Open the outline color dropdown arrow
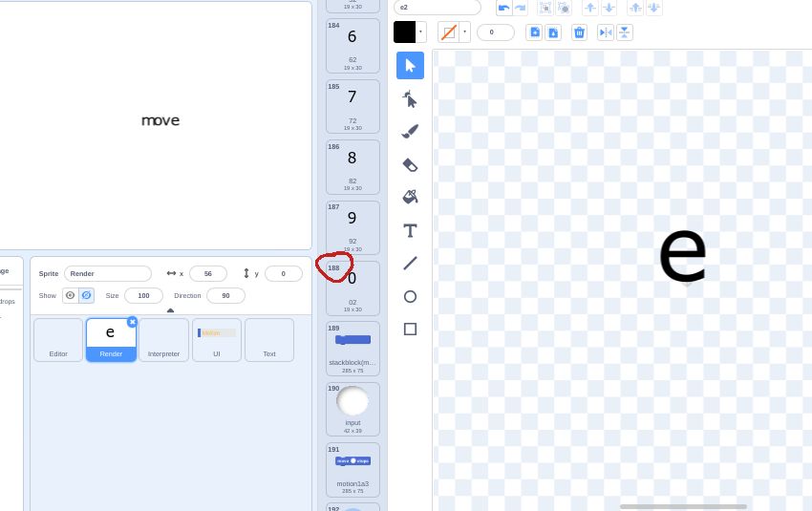Viewport: 812px width, 511px height. (464, 32)
